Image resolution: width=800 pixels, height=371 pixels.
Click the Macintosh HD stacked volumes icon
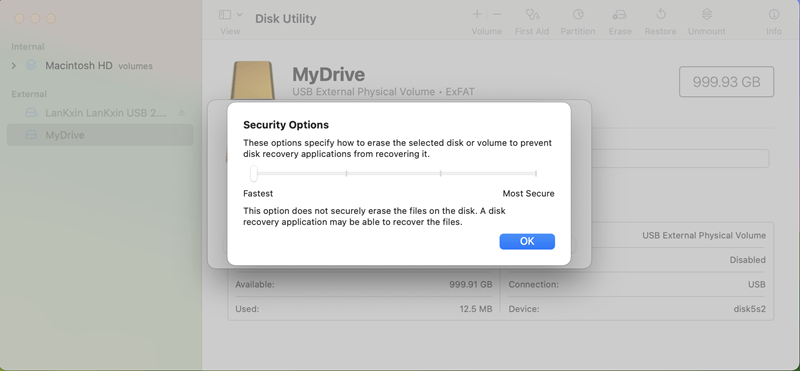point(32,65)
